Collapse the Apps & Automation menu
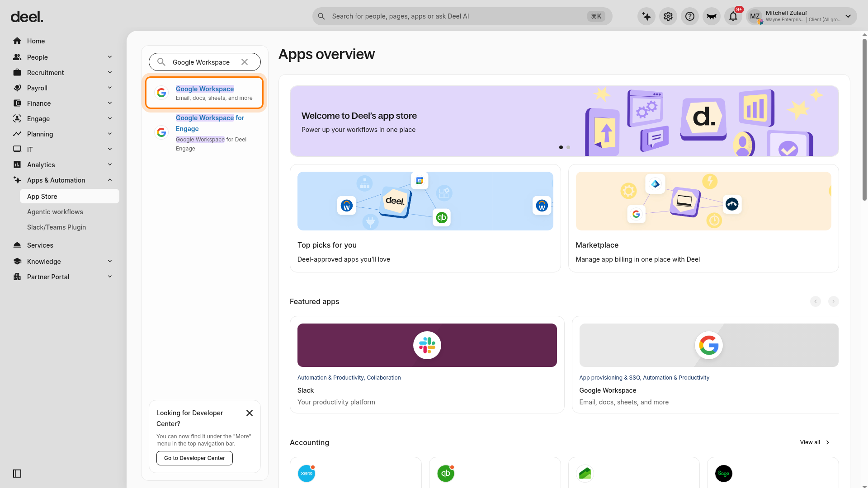 click(x=110, y=180)
